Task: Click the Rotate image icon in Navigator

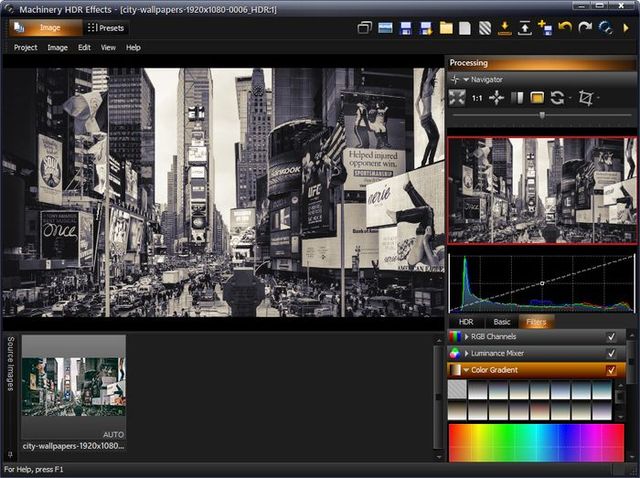Action: [x=557, y=98]
